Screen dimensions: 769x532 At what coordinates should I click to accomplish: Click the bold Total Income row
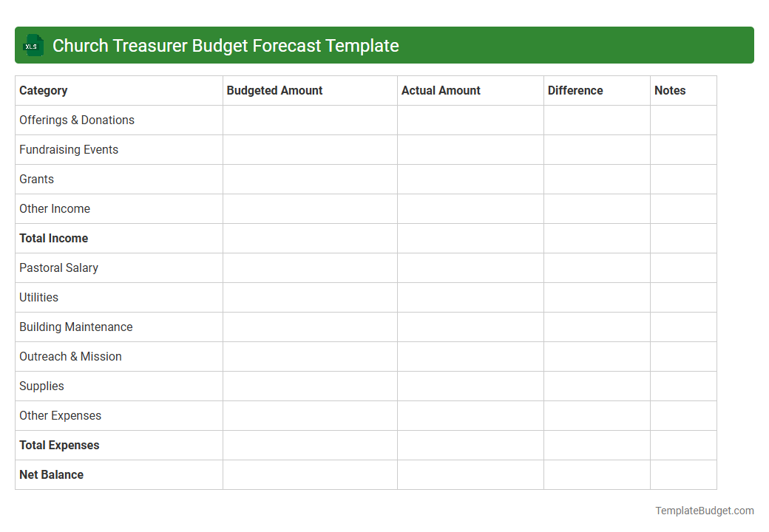(53, 238)
